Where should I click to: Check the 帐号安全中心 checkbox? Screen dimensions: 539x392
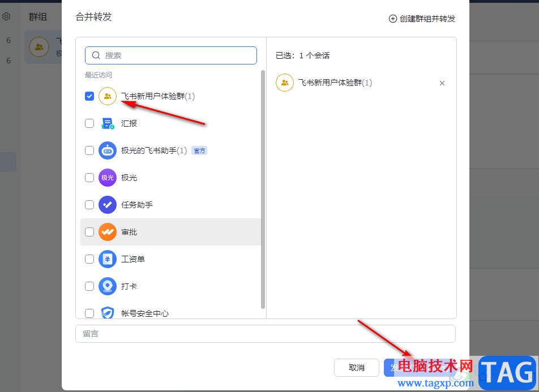89,313
